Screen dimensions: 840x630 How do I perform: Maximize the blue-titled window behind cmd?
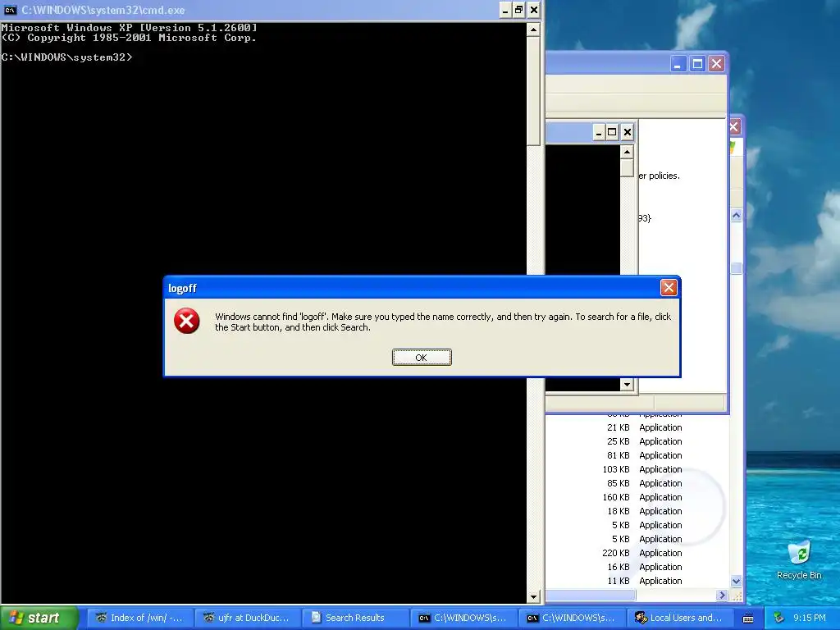[x=697, y=64]
